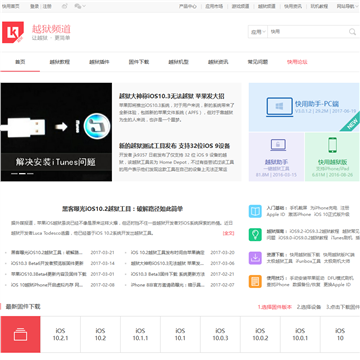Click the search magnifier icon

click(352, 32)
